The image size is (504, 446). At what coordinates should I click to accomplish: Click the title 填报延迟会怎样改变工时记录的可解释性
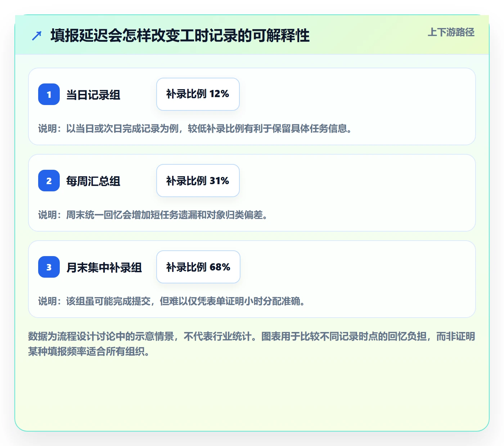point(180,36)
